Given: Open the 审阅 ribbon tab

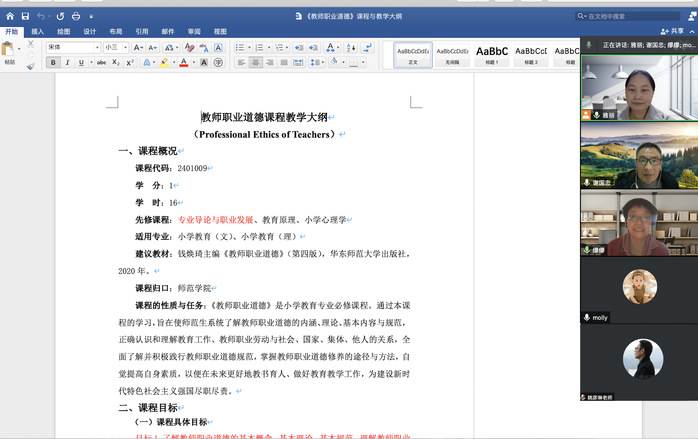Looking at the screenshot, I should point(194,31).
